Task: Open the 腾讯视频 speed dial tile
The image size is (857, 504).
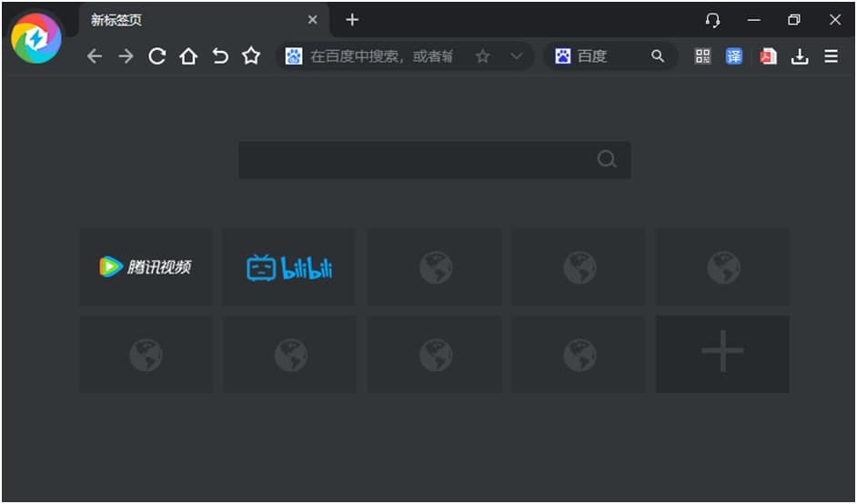Action: (146, 267)
